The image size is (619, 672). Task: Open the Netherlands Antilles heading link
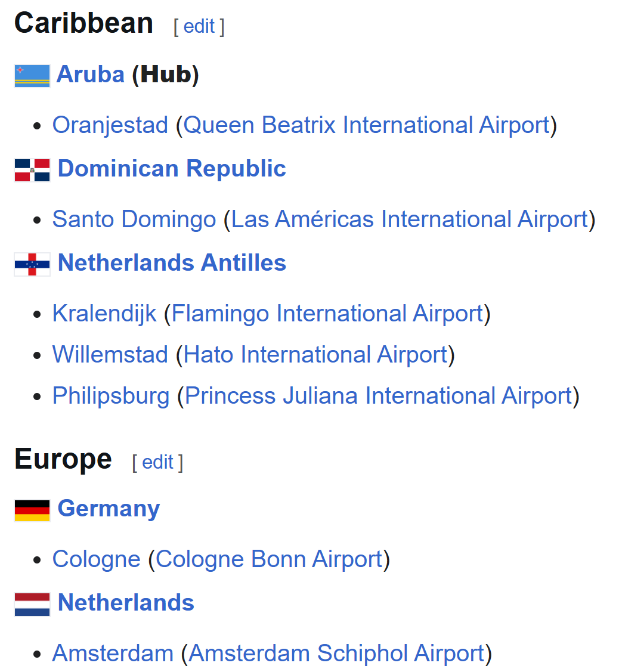[172, 263]
